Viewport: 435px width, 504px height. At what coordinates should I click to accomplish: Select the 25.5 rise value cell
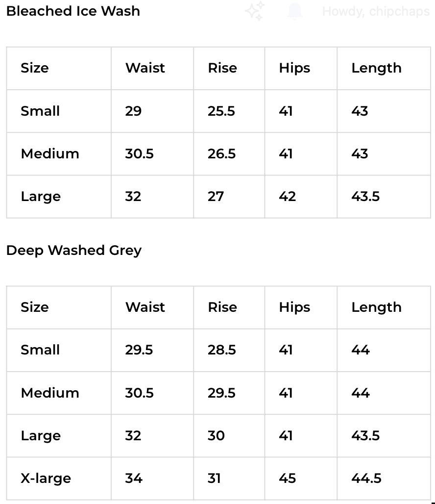click(x=221, y=111)
